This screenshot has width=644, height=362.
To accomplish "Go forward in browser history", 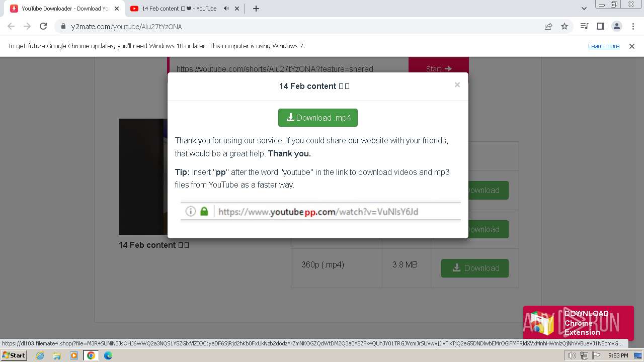I will coord(27,26).
